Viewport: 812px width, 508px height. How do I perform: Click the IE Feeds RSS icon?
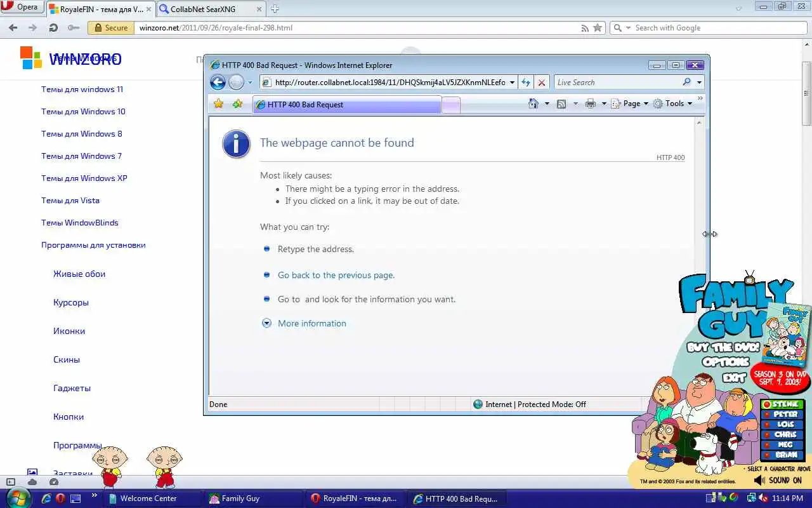tap(561, 104)
